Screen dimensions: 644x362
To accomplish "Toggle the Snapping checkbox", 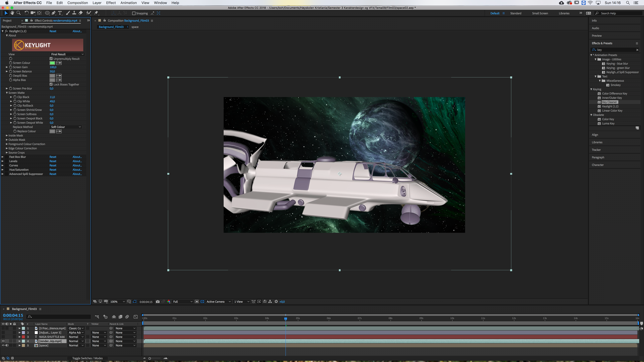I will 134,13.
